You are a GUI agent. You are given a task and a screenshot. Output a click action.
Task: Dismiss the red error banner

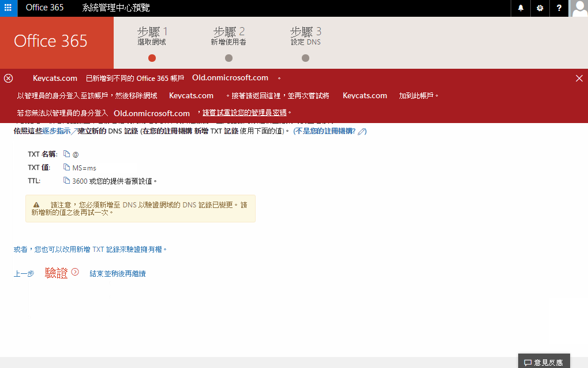[579, 78]
